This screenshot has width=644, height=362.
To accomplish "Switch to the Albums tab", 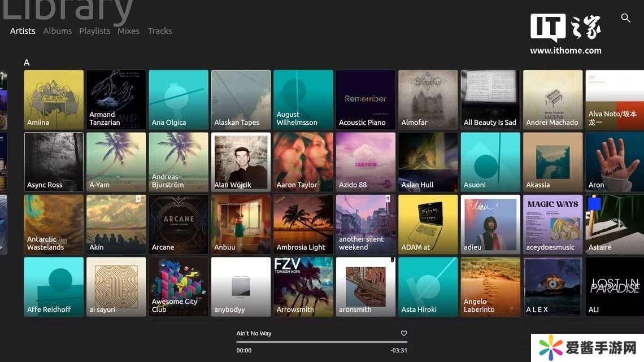I will coord(58,31).
